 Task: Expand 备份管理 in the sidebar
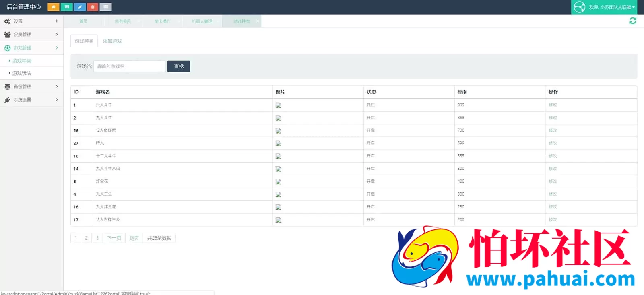tap(31, 86)
